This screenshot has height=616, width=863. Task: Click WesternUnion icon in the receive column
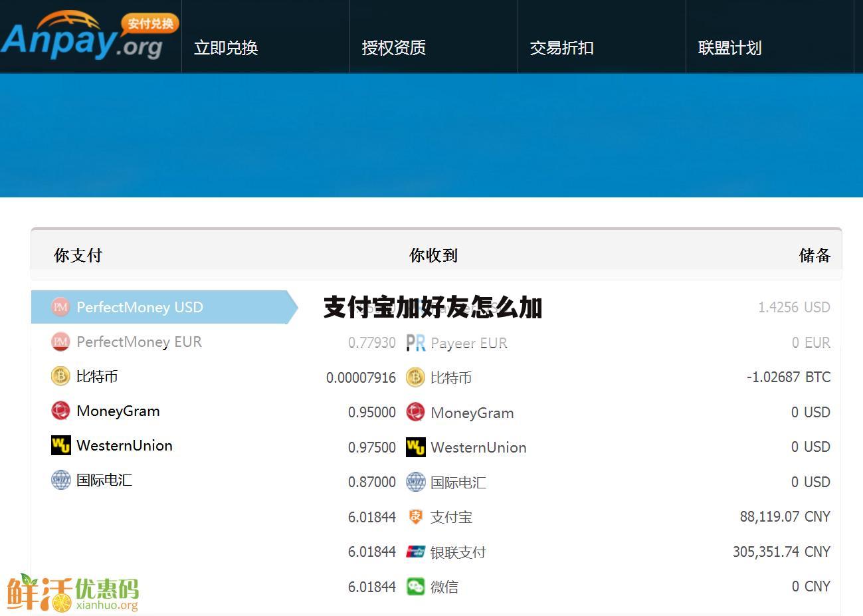coord(415,447)
